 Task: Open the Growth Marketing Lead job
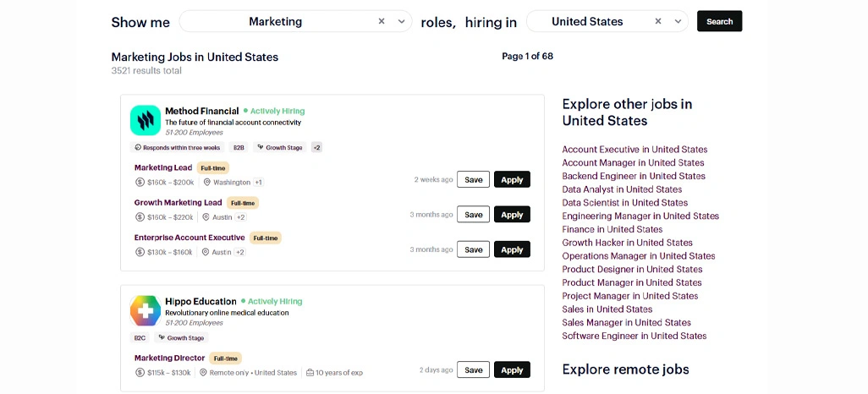pos(179,203)
